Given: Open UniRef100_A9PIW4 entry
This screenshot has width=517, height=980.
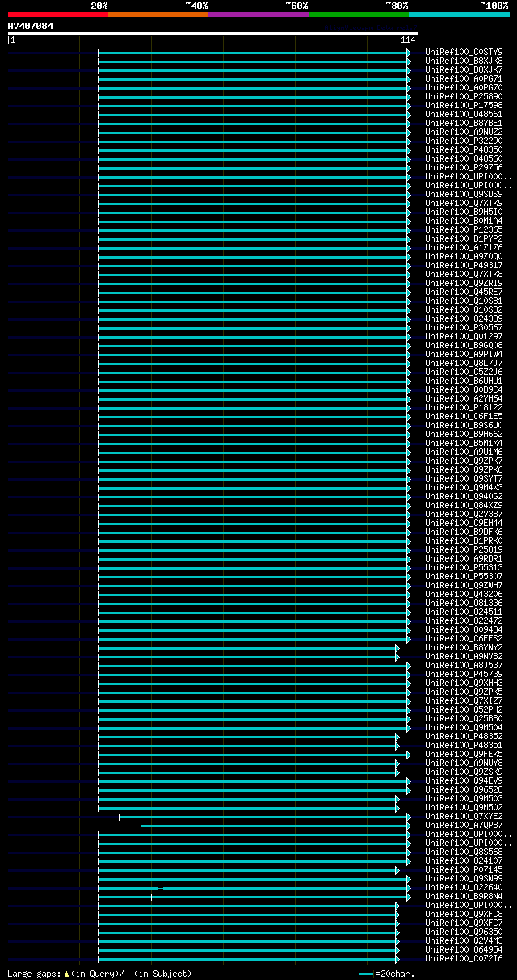Looking at the screenshot, I should (464, 354).
